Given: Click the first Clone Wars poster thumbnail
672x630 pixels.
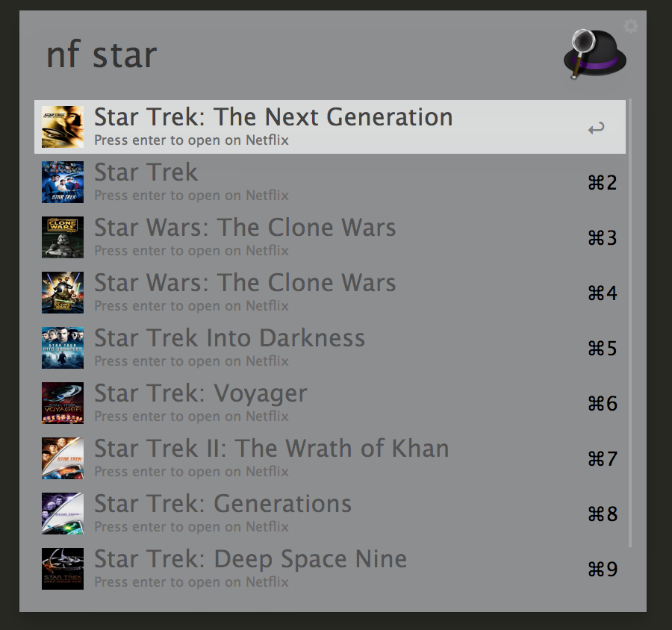Looking at the screenshot, I should pyautogui.click(x=63, y=237).
